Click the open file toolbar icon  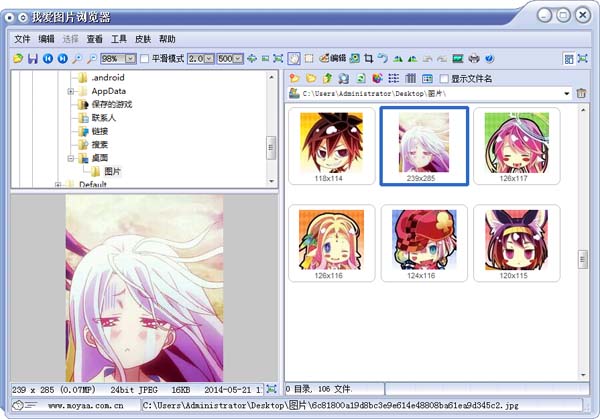pos(18,59)
